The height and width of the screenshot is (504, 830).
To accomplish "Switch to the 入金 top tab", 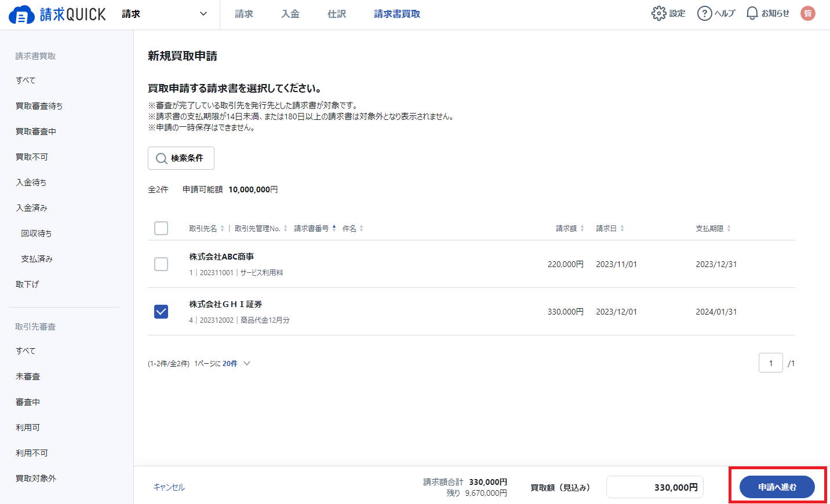I will coord(290,14).
